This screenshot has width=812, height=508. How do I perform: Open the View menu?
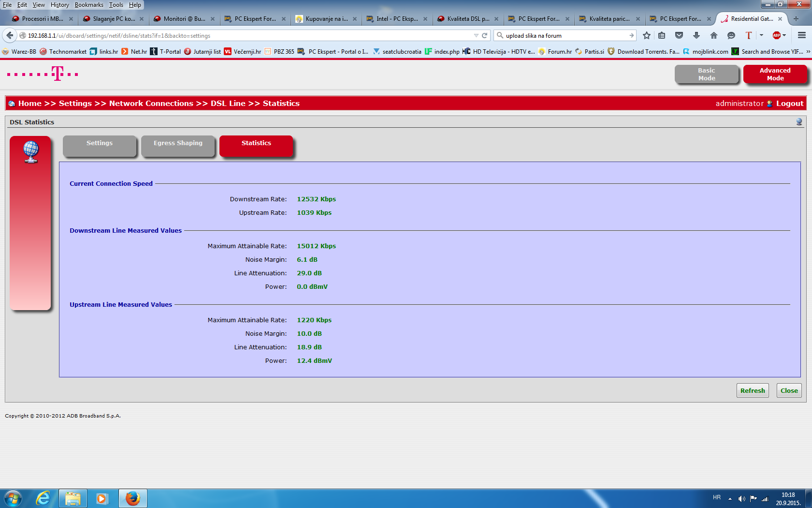point(39,5)
